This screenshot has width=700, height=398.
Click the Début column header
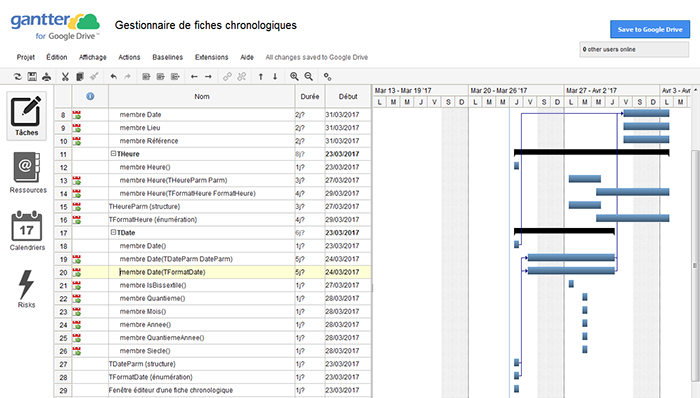348,96
